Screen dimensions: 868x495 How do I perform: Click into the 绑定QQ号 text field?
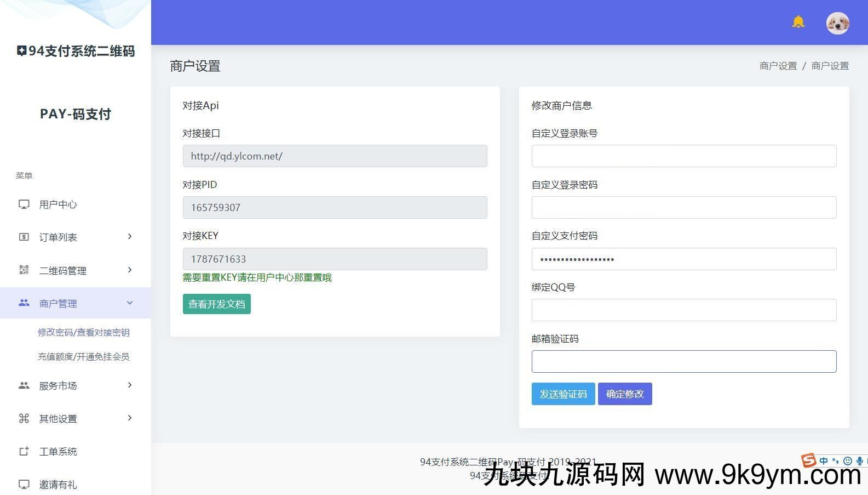coord(683,310)
